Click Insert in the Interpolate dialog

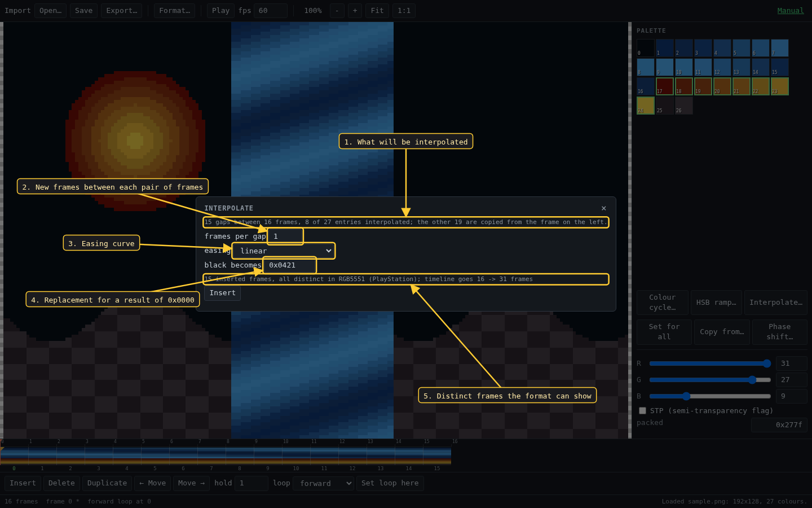(222, 293)
